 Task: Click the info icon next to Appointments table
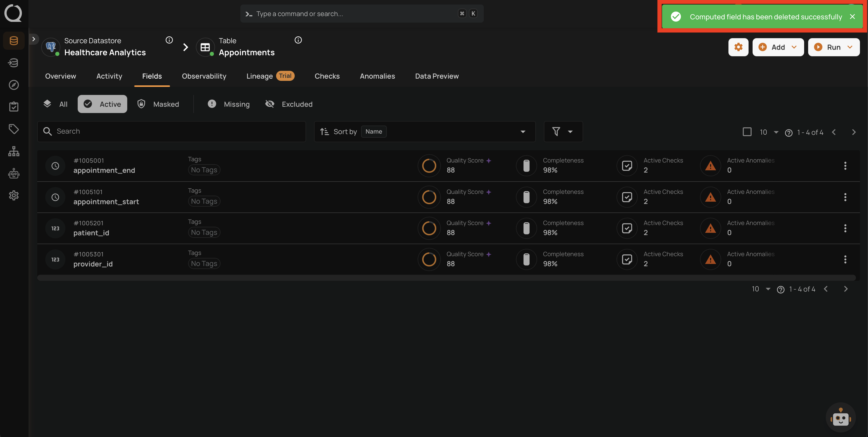tap(298, 40)
